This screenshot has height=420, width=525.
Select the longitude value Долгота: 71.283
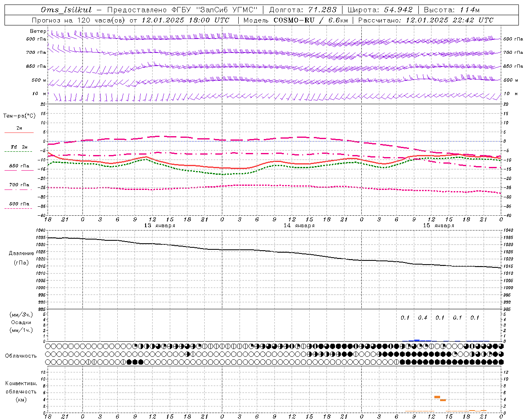coord(303,10)
